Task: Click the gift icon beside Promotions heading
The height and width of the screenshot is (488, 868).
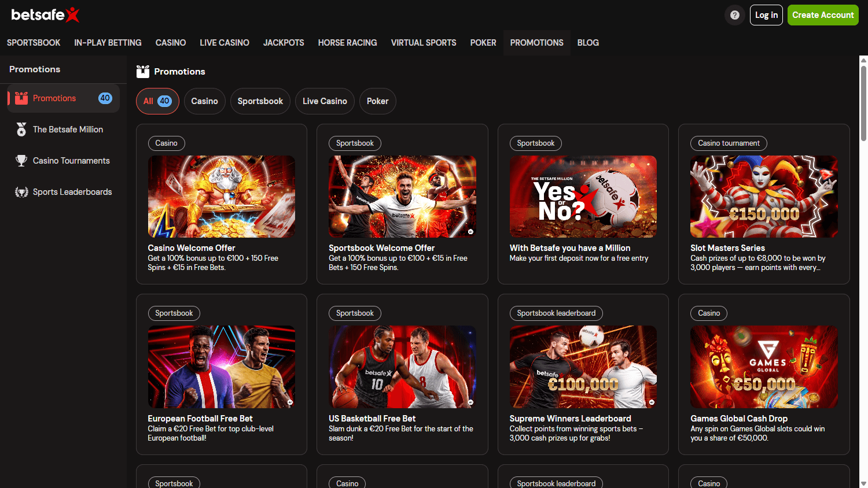Action: coord(143,72)
